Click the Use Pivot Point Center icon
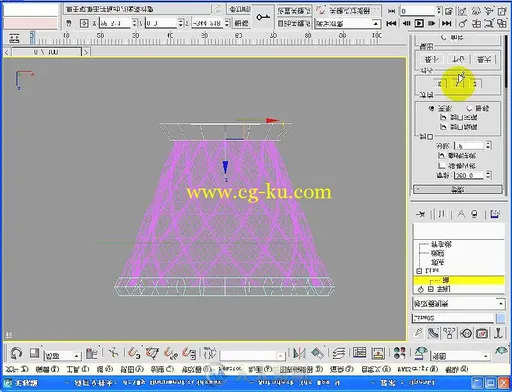The height and width of the screenshot is (392, 512). coord(91,353)
